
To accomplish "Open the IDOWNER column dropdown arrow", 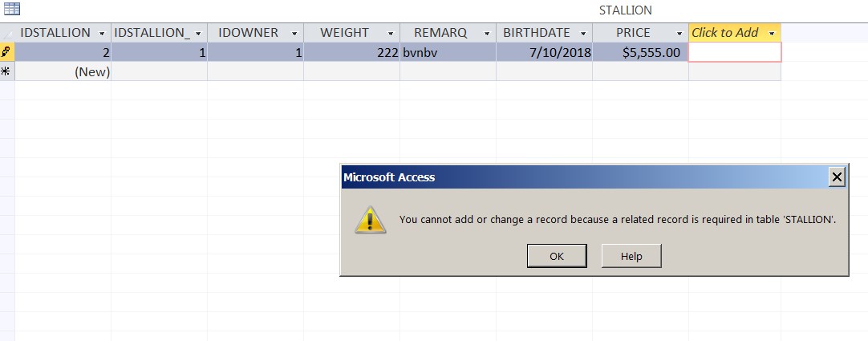I will 294,34.
